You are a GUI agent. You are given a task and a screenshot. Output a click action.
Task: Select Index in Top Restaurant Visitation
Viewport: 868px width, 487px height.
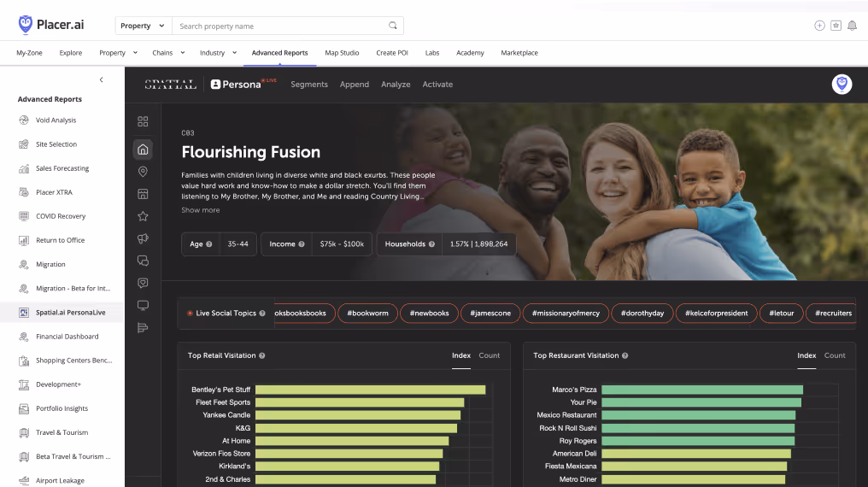[x=806, y=355]
